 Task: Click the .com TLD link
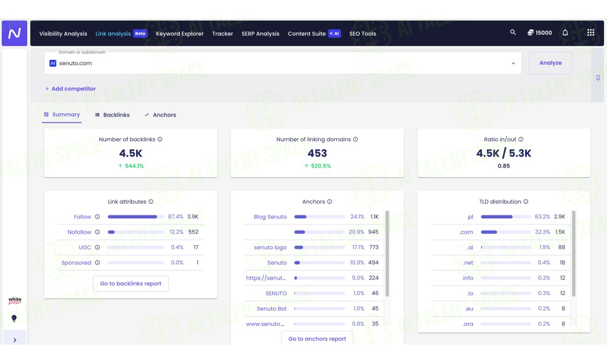coord(466,232)
